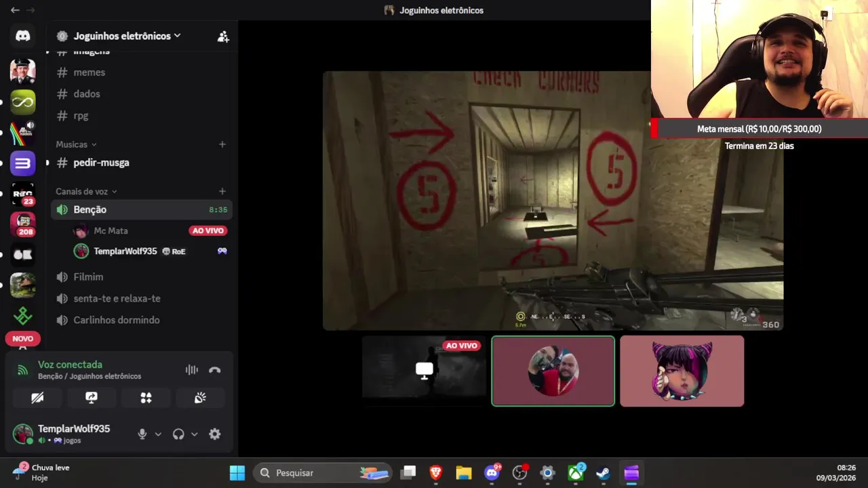Open Xbox app from taskbar
Screen dimensions: 868x488
point(576,472)
